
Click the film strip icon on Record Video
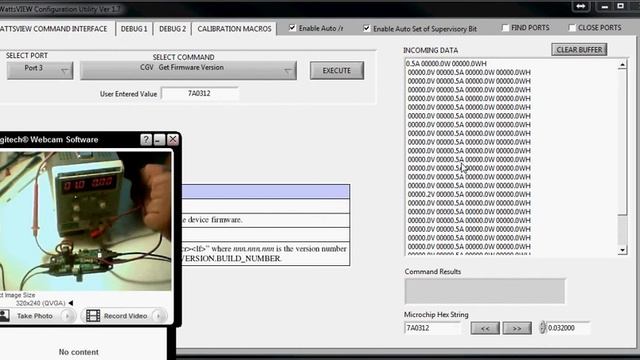pyautogui.click(x=93, y=316)
